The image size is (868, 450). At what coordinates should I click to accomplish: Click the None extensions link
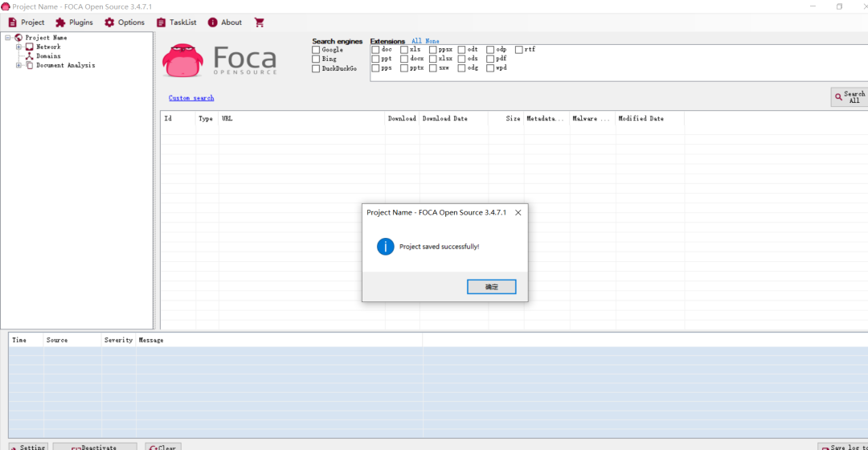click(432, 41)
